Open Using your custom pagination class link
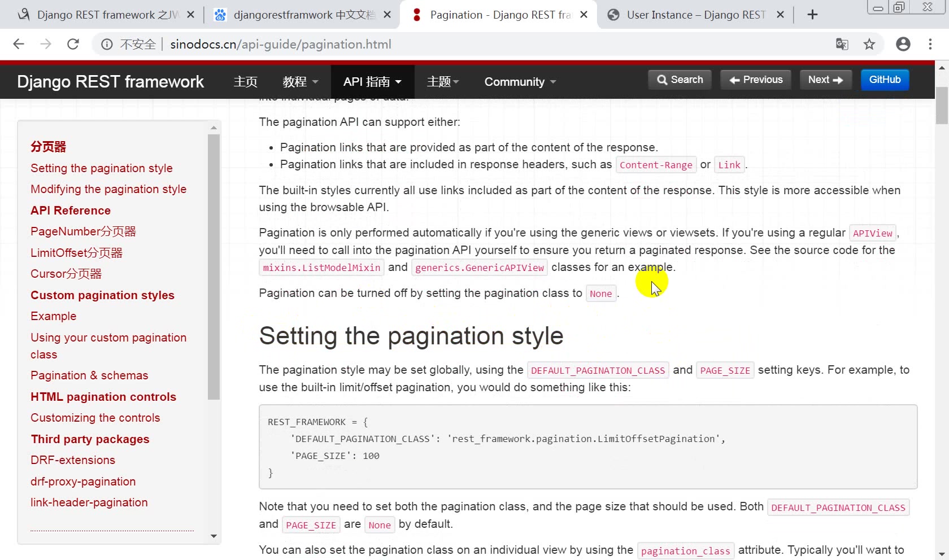949x560 pixels. click(108, 346)
